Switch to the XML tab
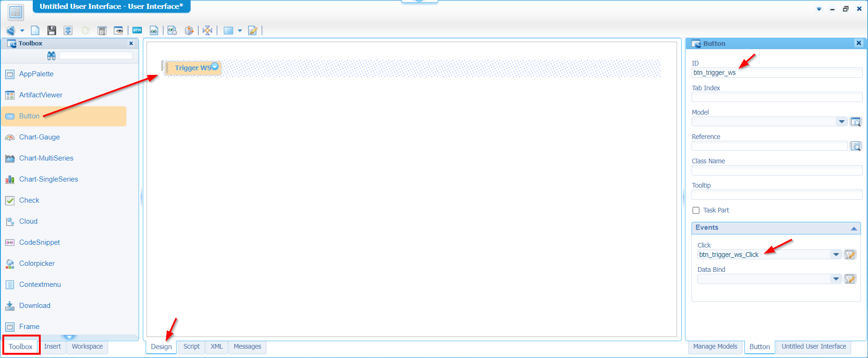Viewport: 868px width, 358px height. (x=216, y=347)
